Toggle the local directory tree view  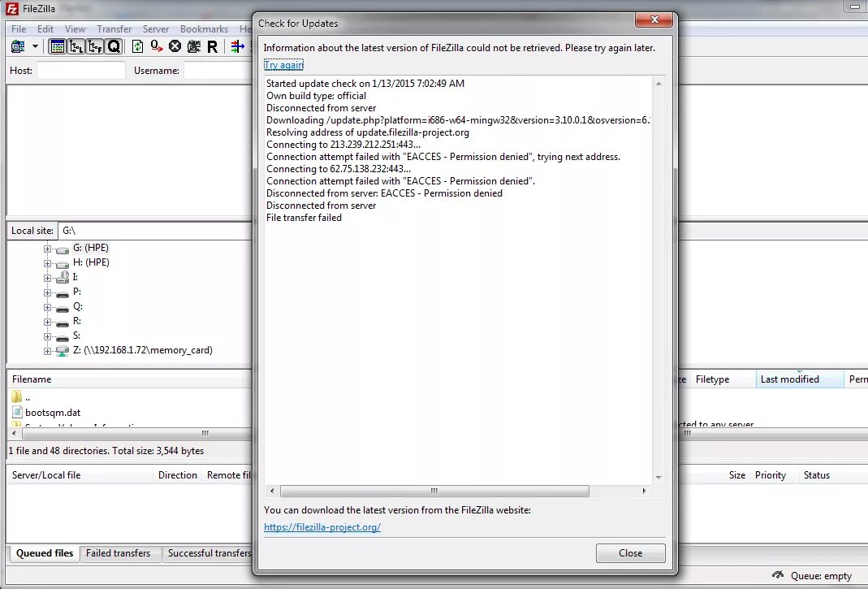(76, 46)
